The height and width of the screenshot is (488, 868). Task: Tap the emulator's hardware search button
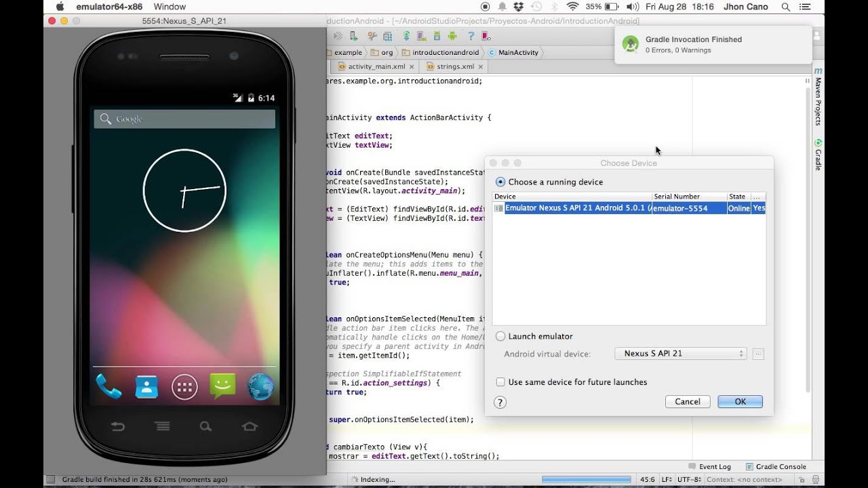[x=205, y=426]
